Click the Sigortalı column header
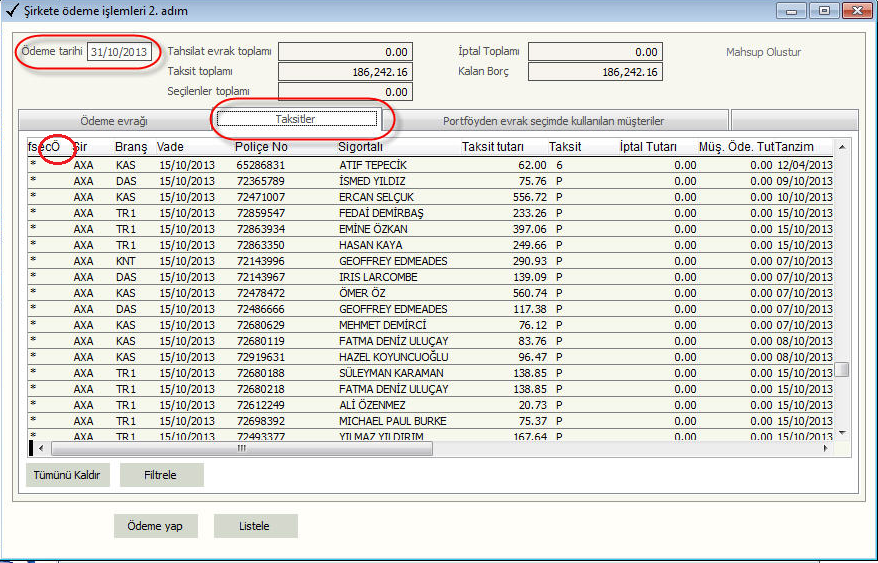Viewport: 878px width, 563px height. (360, 147)
